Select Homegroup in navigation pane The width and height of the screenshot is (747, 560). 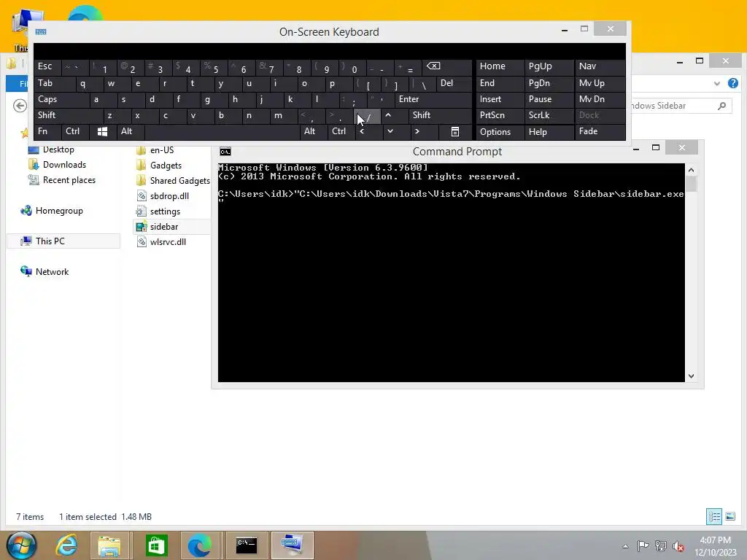[59, 211]
